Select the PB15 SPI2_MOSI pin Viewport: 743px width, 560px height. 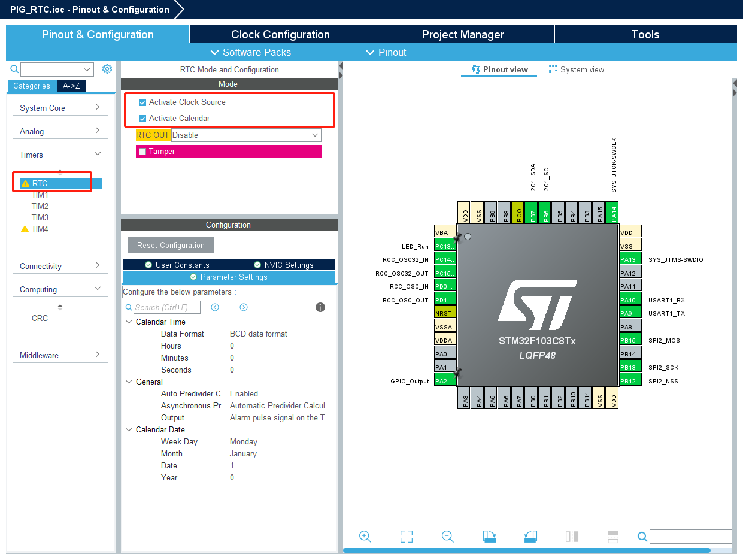tap(630, 340)
